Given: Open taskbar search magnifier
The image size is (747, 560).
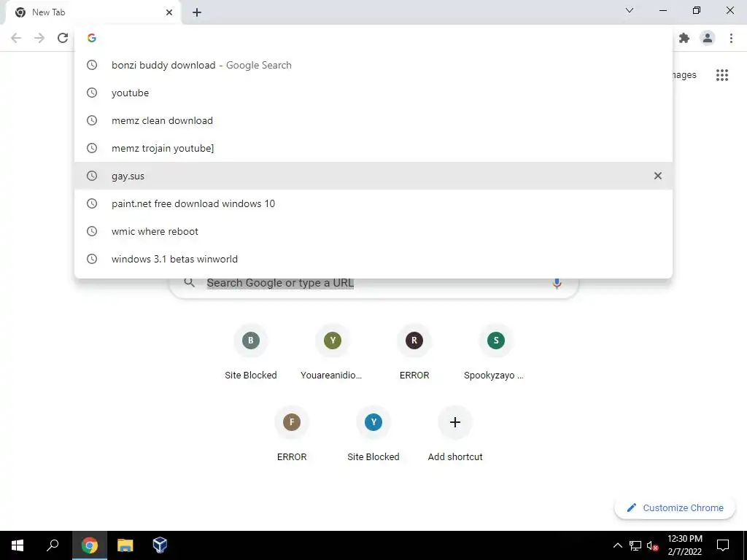Looking at the screenshot, I should (53, 545).
